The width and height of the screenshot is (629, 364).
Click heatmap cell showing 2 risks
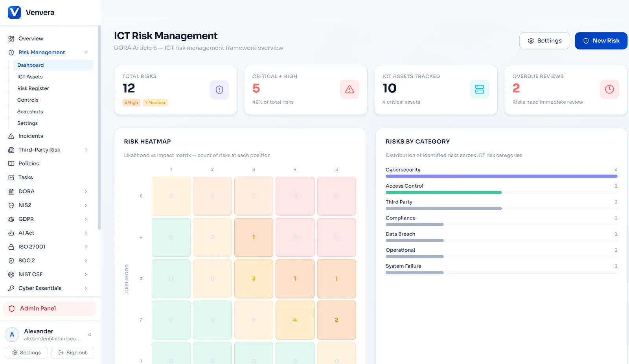pos(337,320)
